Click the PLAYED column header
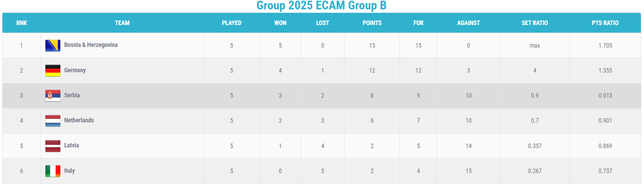This screenshot has width=644, height=187. pos(232,23)
